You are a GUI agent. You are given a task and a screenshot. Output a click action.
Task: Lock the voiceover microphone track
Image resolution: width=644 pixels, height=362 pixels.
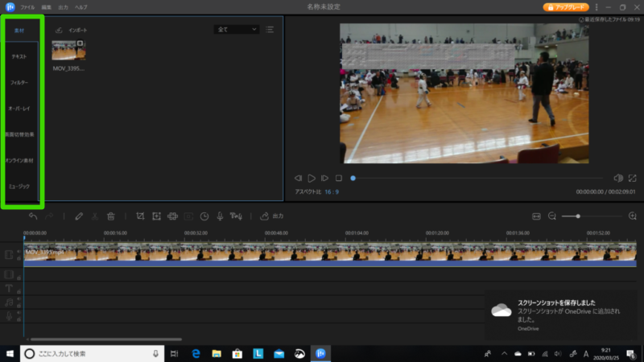(x=19, y=319)
